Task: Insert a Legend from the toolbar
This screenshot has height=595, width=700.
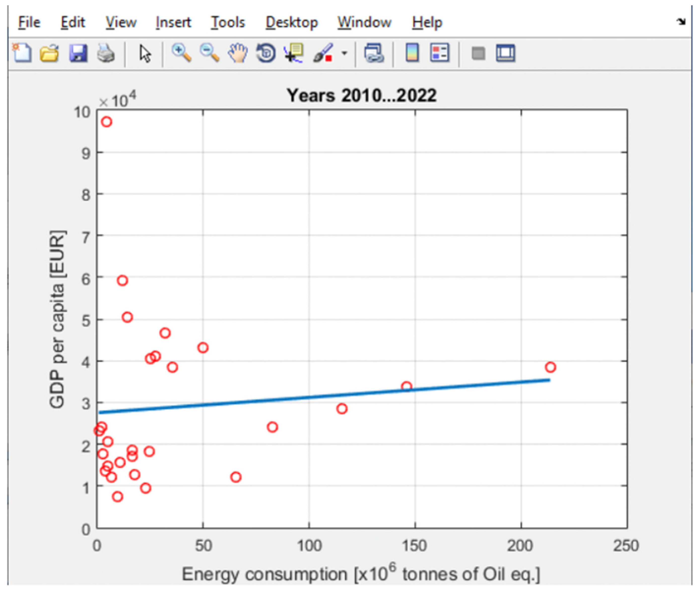Action: tap(440, 53)
